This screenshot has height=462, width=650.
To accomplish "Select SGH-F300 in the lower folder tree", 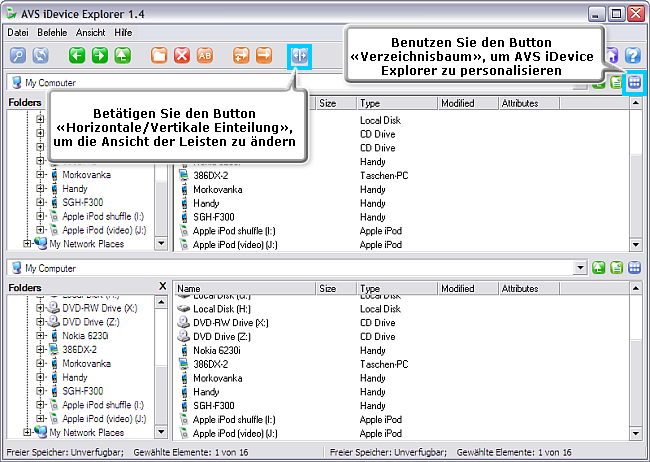I will coord(82,391).
